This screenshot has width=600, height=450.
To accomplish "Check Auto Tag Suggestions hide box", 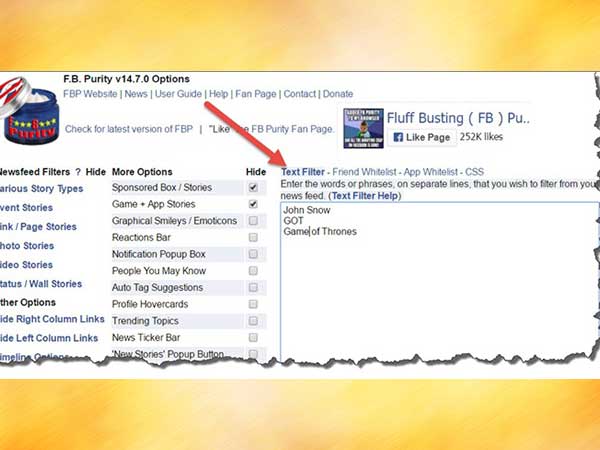I will pyautogui.click(x=253, y=287).
